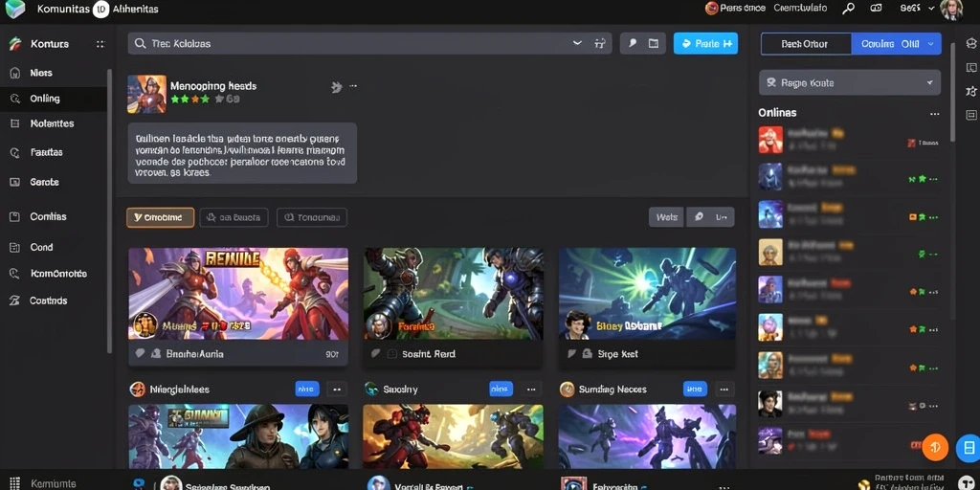
Task: Click the cube logo in the top bar
Action: point(14,9)
